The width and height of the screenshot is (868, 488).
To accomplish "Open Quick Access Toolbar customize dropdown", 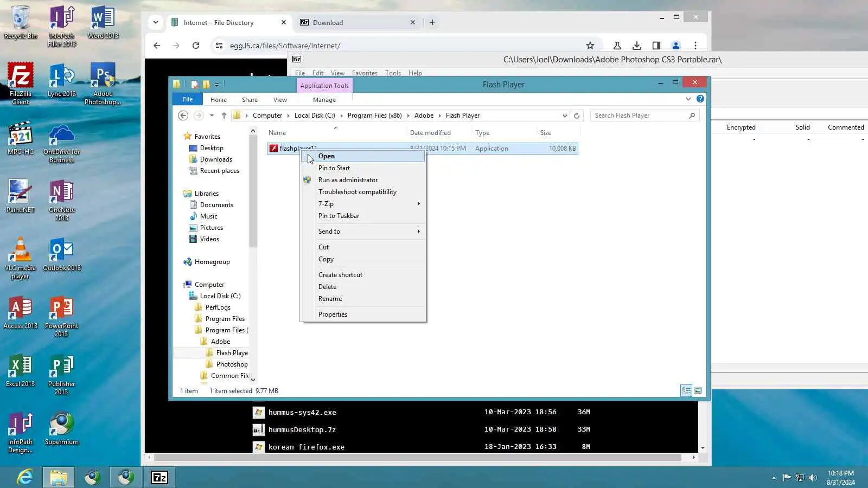I will tap(216, 85).
